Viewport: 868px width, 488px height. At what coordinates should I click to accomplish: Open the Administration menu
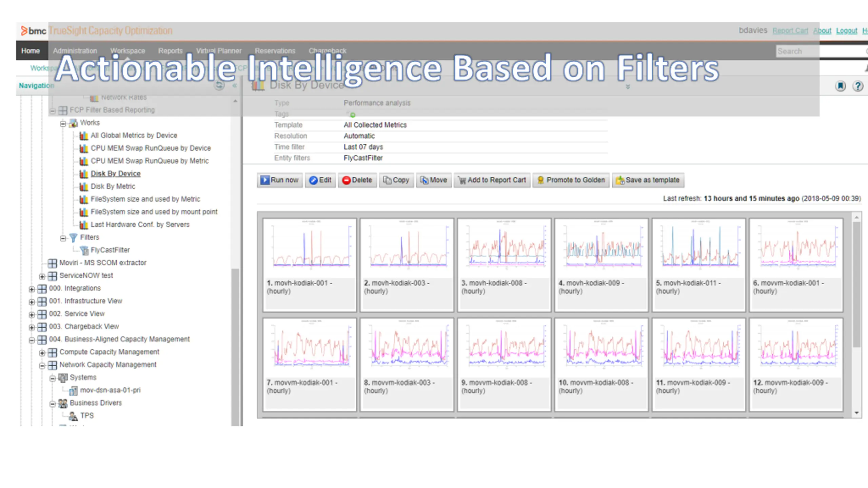tap(75, 51)
